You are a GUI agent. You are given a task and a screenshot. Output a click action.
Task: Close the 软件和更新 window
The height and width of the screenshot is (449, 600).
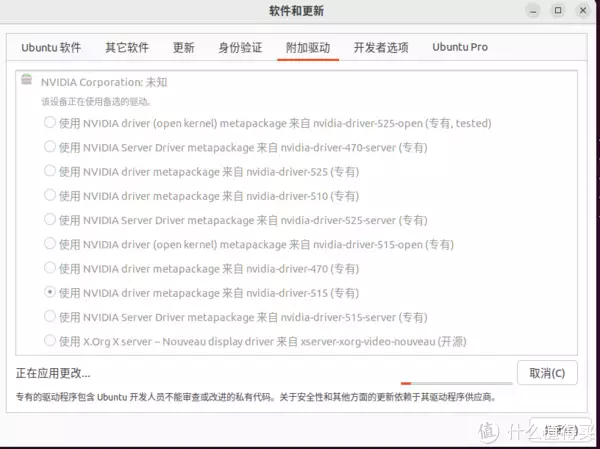pos(583,11)
